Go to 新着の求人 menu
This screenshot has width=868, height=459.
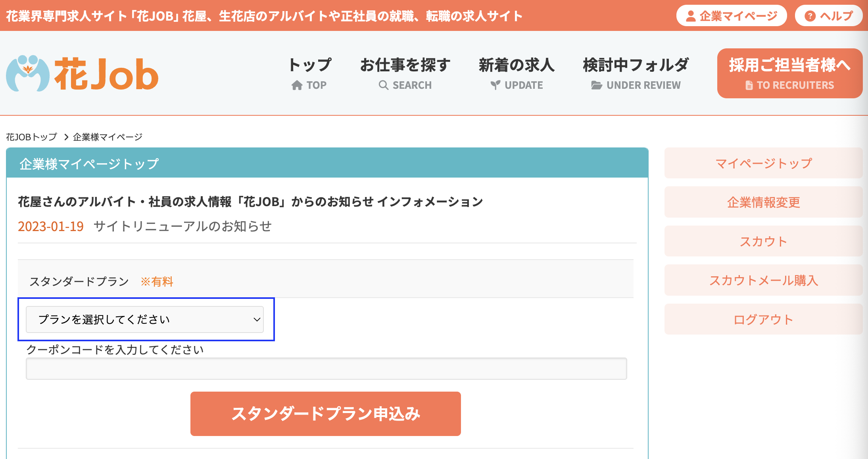[x=517, y=65]
